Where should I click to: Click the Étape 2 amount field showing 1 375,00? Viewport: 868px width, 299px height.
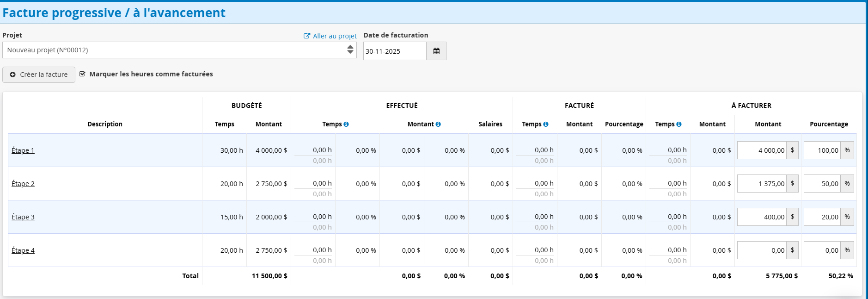[x=762, y=184]
